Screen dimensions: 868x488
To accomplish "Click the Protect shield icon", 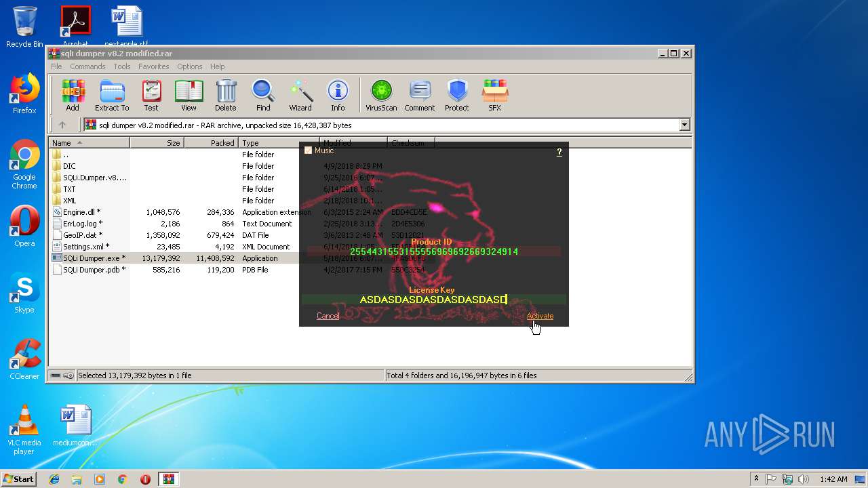I will pyautogui.click(x=457, y=96).
